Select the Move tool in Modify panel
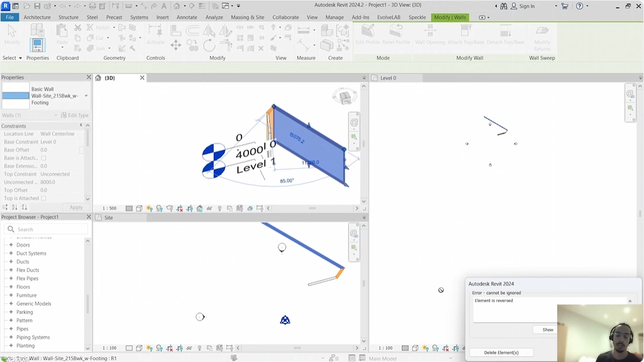The width and height of the screenshot is (644, 362). (x=176, y=45)
